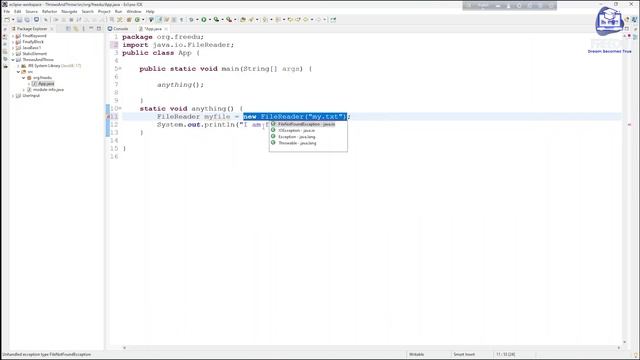Expand the FinallyBlock project node
The width and height of the screenshot is (640, 360).
13,42
